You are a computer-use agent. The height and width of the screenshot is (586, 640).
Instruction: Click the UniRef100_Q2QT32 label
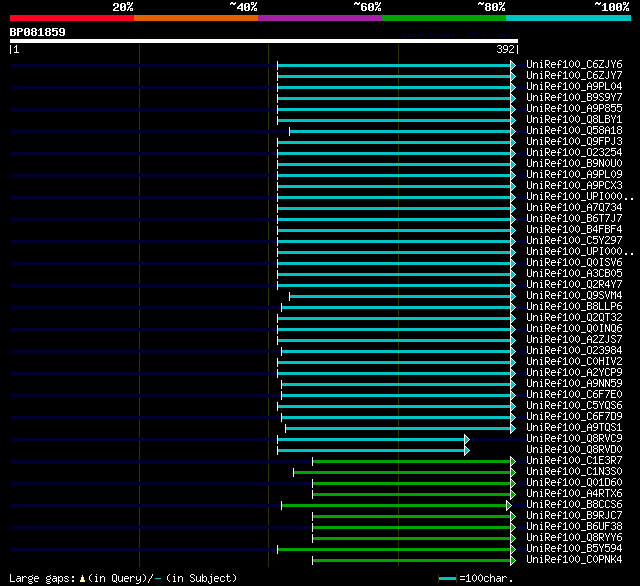574,318
